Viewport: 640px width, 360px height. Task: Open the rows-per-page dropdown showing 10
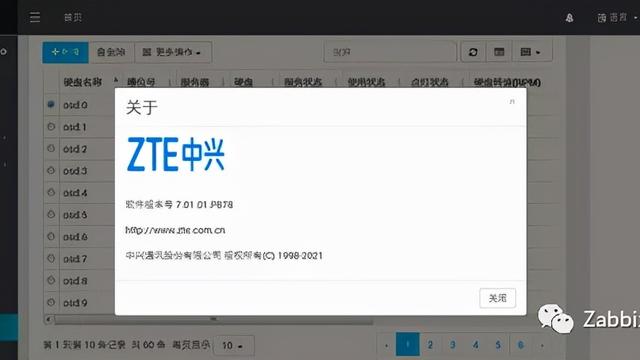233,346
